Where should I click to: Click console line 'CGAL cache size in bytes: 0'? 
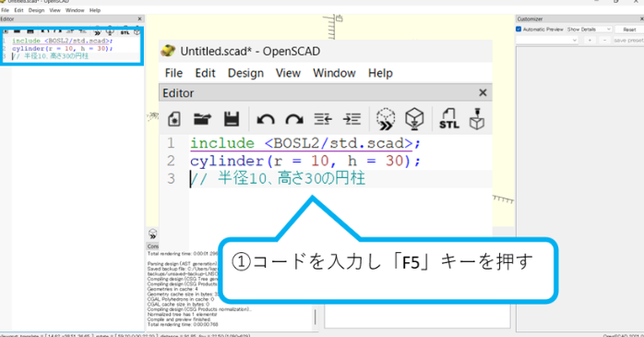click(178, 304)
